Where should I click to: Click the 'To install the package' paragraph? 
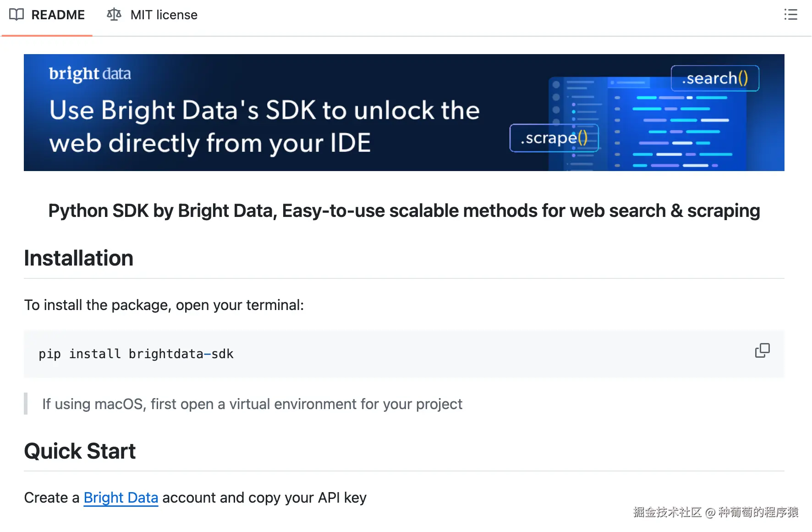164,305
